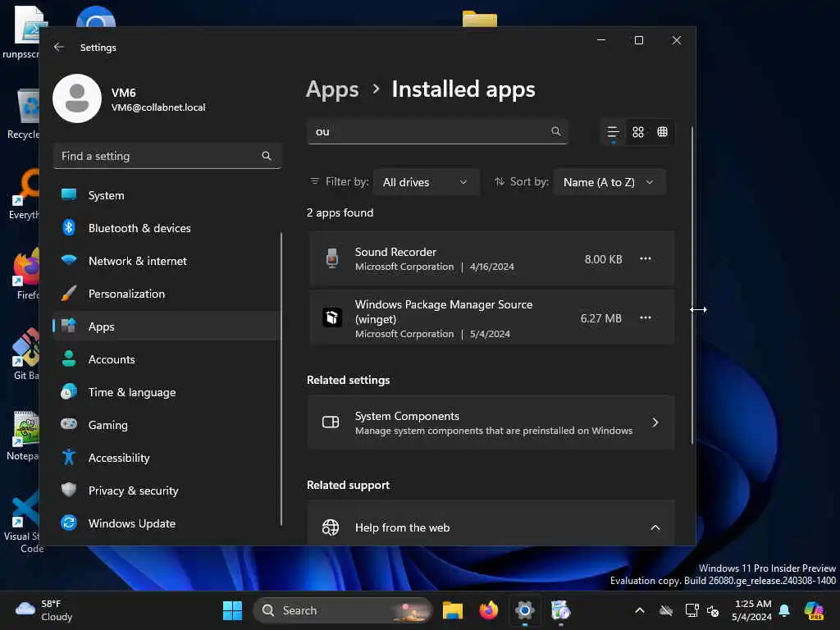Click installed apps search box containing 'ou'
This screenshot has height=630, width=840.
[437, 132]
